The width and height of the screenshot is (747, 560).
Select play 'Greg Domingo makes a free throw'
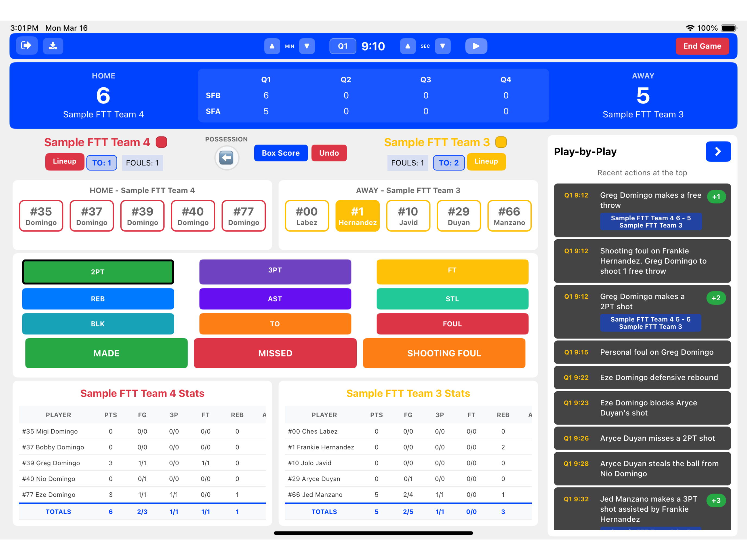tap(642, 210)
